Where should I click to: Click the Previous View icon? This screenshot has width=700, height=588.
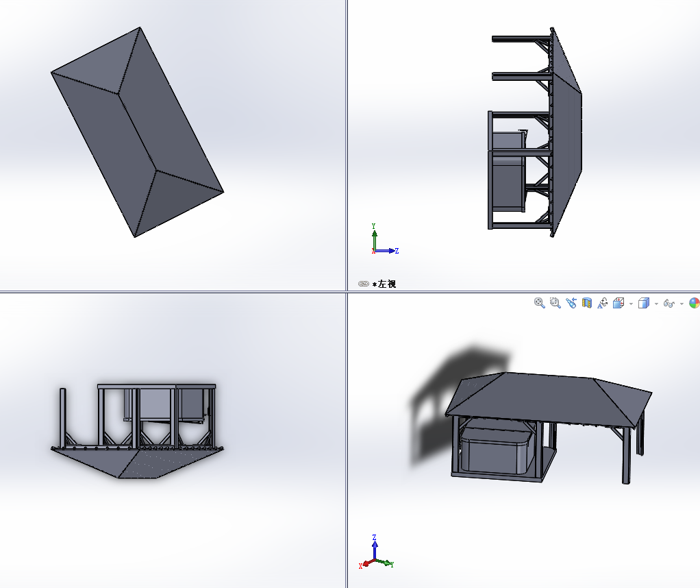coord(571,303)
